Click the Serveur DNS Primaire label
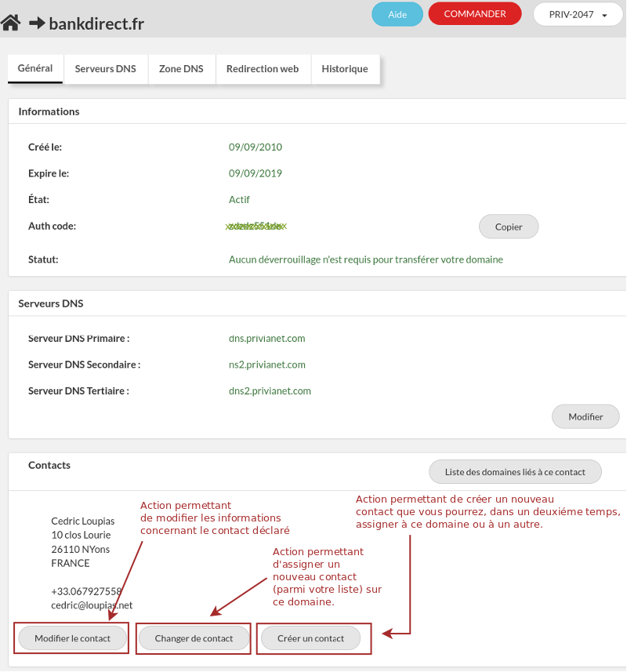The image size is (627, 672). [79, 338]
